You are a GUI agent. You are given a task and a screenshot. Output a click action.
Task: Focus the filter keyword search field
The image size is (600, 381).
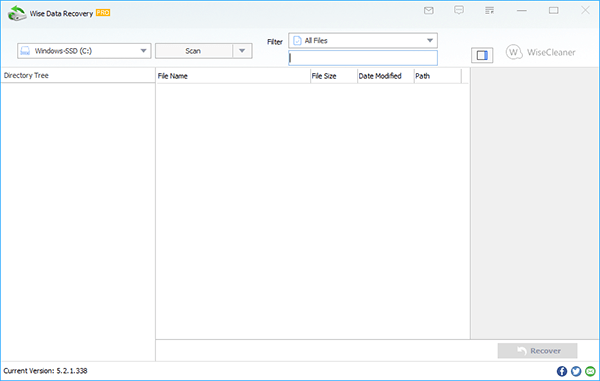pos(363,58)
